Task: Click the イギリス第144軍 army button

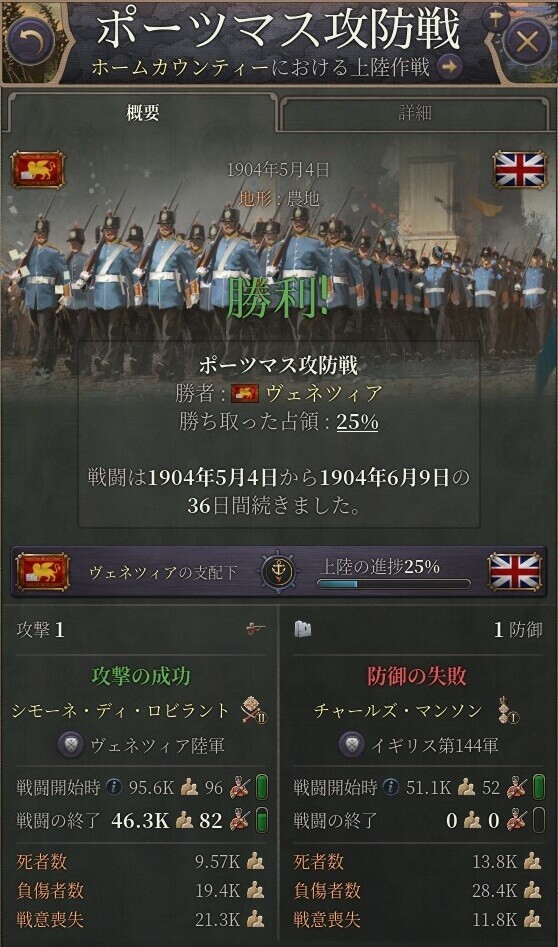Action: (x=419, y=746)
